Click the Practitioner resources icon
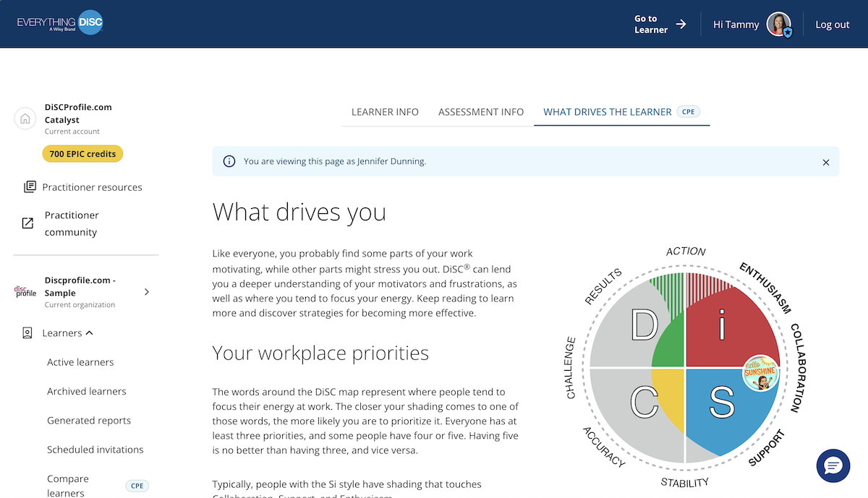 [30, 187]
